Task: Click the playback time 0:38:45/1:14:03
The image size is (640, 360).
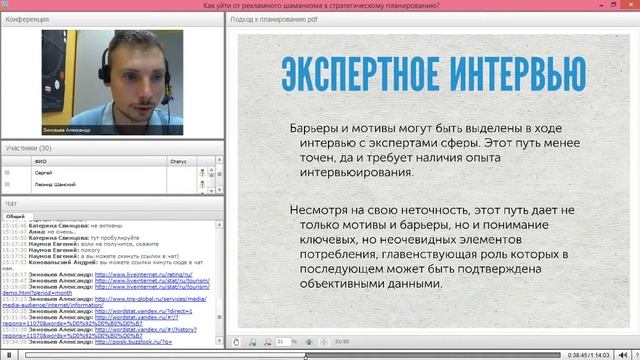Action: [x=588, y=356]
